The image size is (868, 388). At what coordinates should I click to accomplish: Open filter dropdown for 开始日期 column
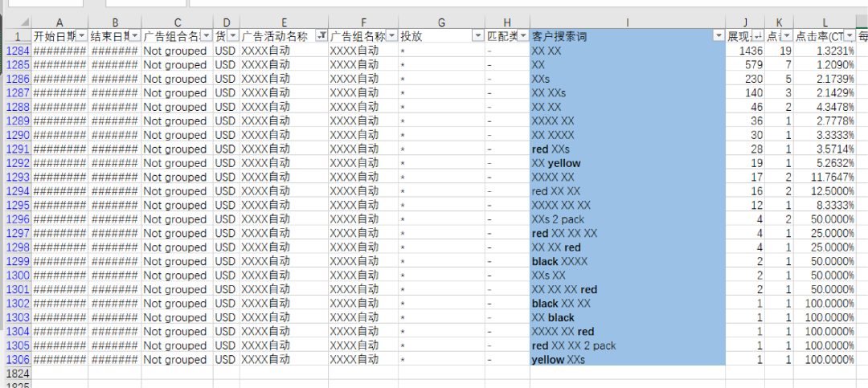coord(80,36)
